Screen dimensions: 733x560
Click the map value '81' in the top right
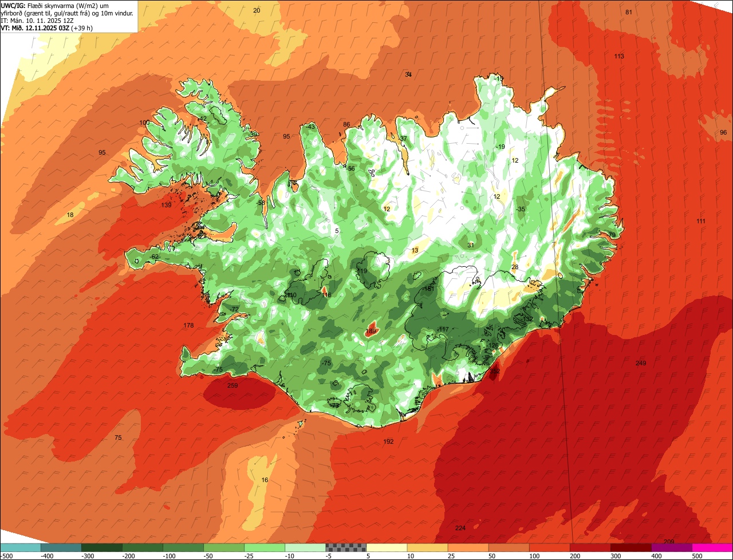click(629, 12)
